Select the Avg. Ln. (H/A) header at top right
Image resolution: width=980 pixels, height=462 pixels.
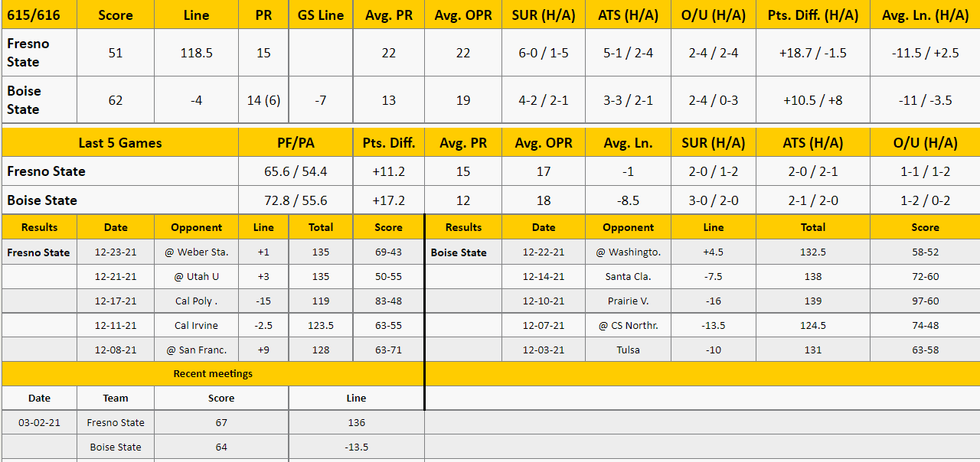[x=925, y=15]
